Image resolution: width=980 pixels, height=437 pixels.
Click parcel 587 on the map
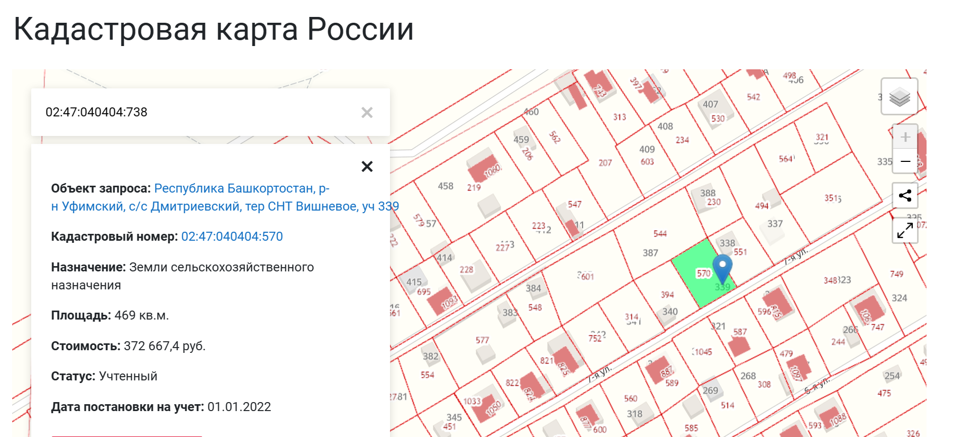[740, 332]
